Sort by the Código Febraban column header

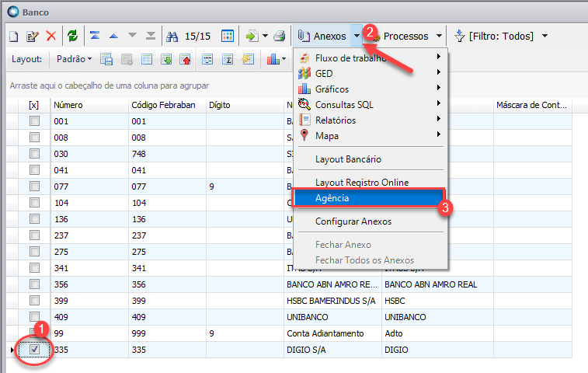167,105
